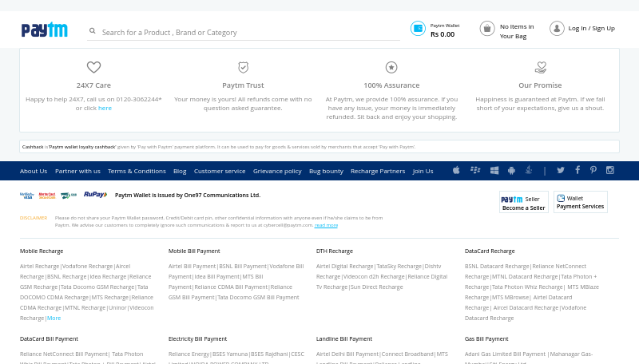This screenshot has width=639, height=364.
Task: Open the Paytm Wallet icon
Action: point(418,29)
